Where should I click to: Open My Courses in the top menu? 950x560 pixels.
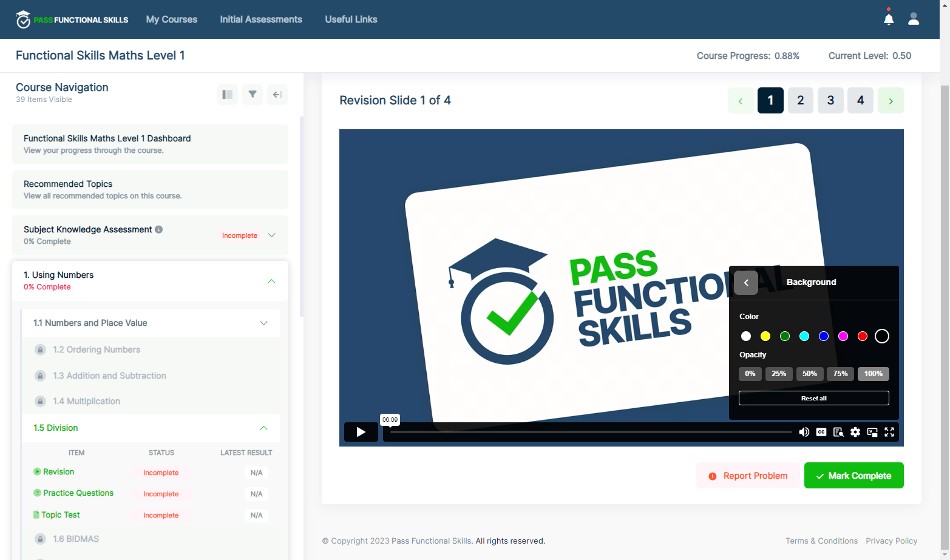[172, 19]
